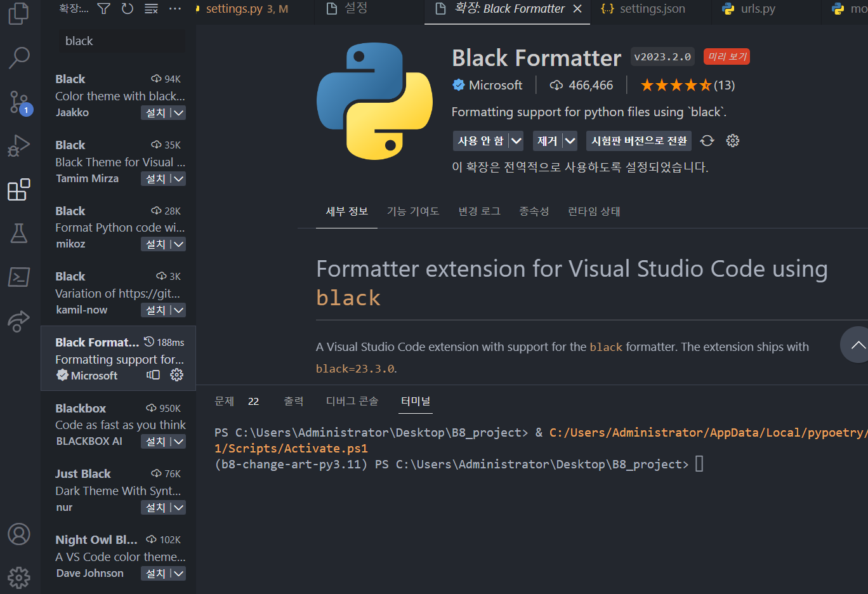Viewport: 868px width, 594px height.
Task: Click 시험판 버전으로 전환 button
Action: pyautogui.click(x=639, y=141)
